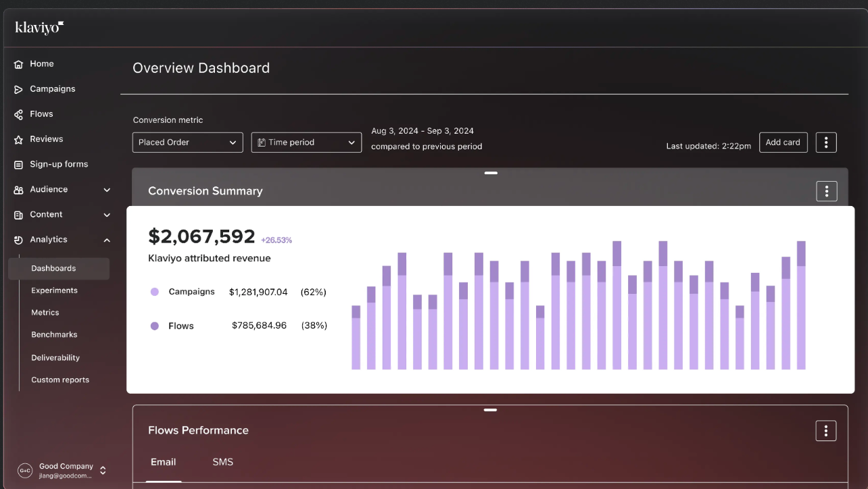Click the Campaigns paper-plane icon

18,89
